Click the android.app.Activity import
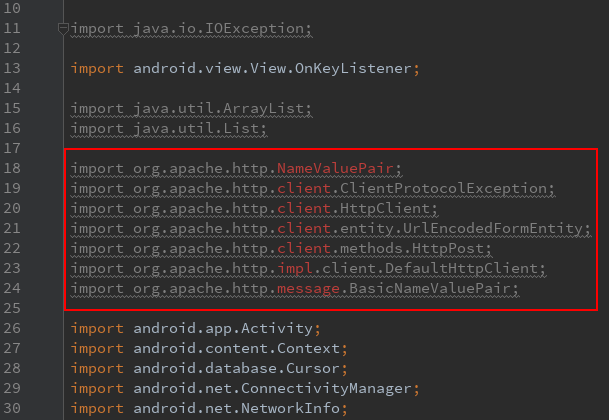The height and width of the screenshot is (420, 609). (x=196, y=329)
